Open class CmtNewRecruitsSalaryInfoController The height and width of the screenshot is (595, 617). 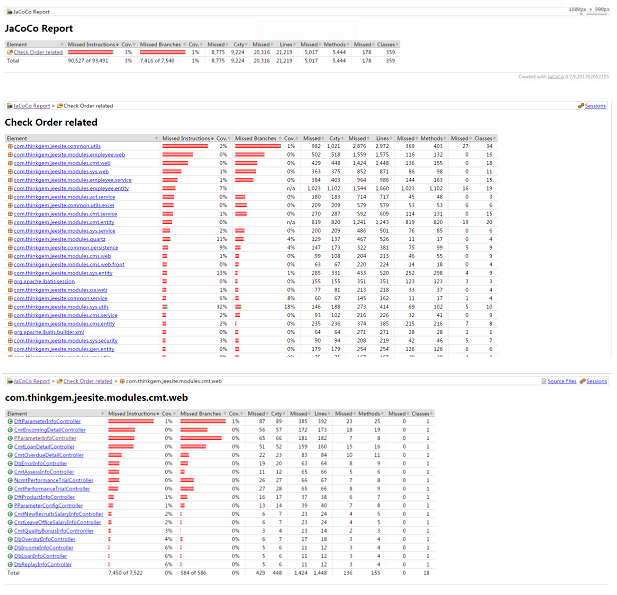[x=59, y=514]
